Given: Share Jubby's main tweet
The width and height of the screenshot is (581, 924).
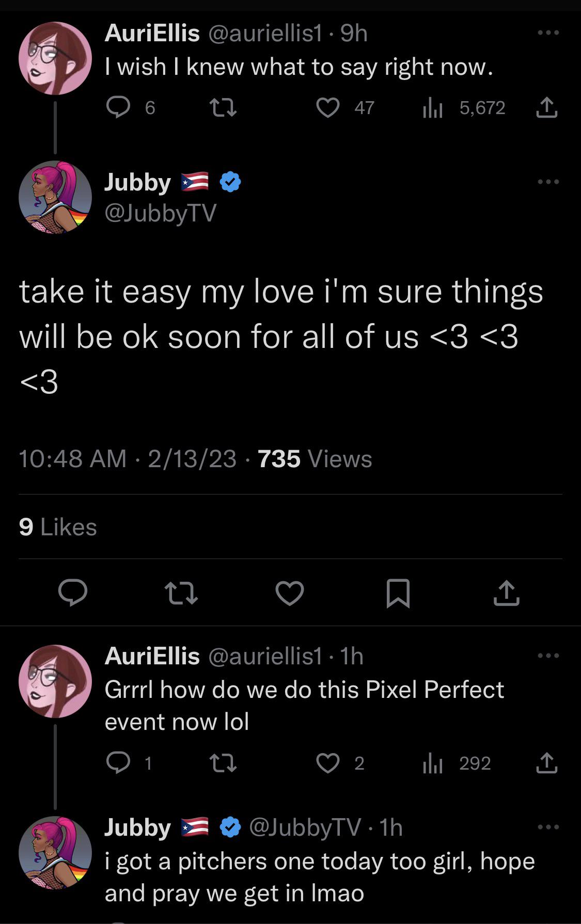Looking at the screenshot, I should click(x=506, y=593).
